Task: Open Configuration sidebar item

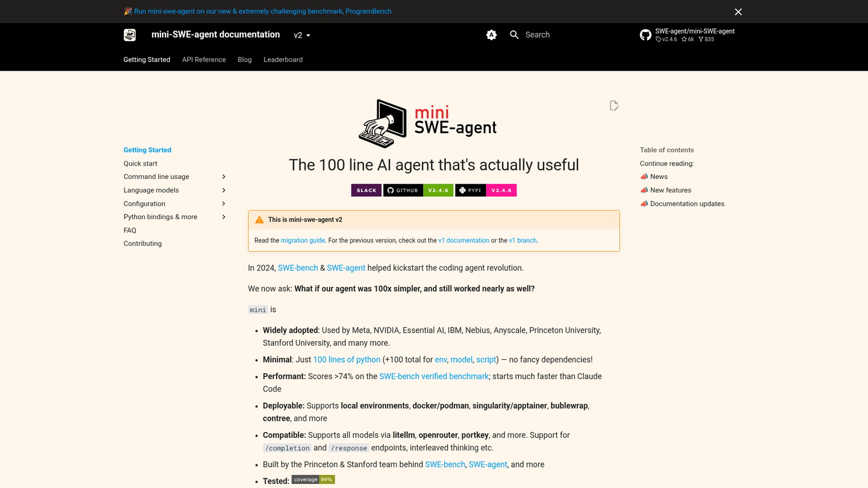Action: pos(144,204)
